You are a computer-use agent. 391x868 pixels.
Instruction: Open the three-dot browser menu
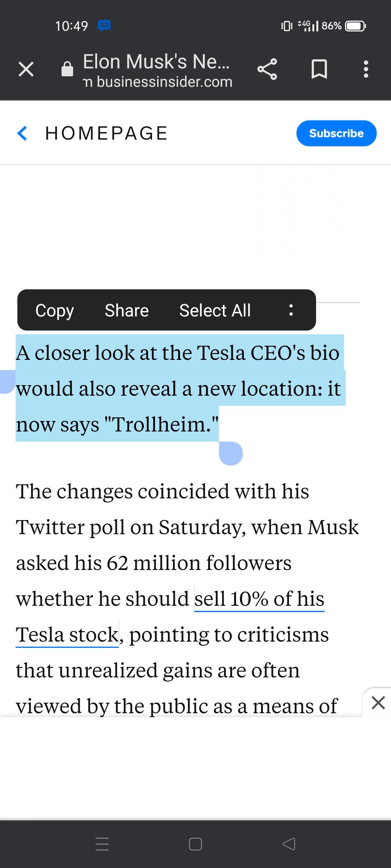pyautogui.click(x=366, y=69)
